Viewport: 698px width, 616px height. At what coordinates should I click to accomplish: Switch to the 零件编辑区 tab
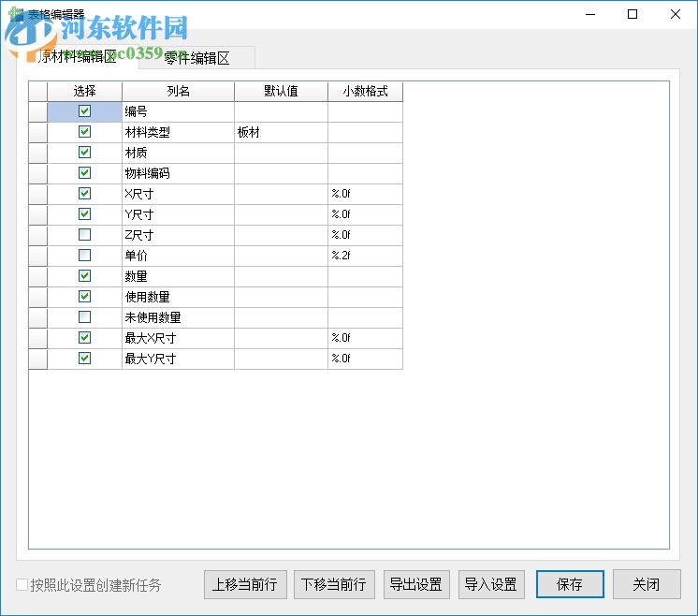(x=196, y=58)
